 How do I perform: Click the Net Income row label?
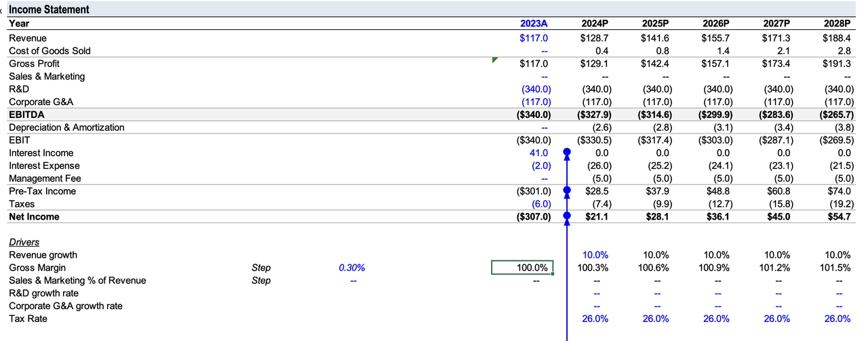(x=34, y=217)
